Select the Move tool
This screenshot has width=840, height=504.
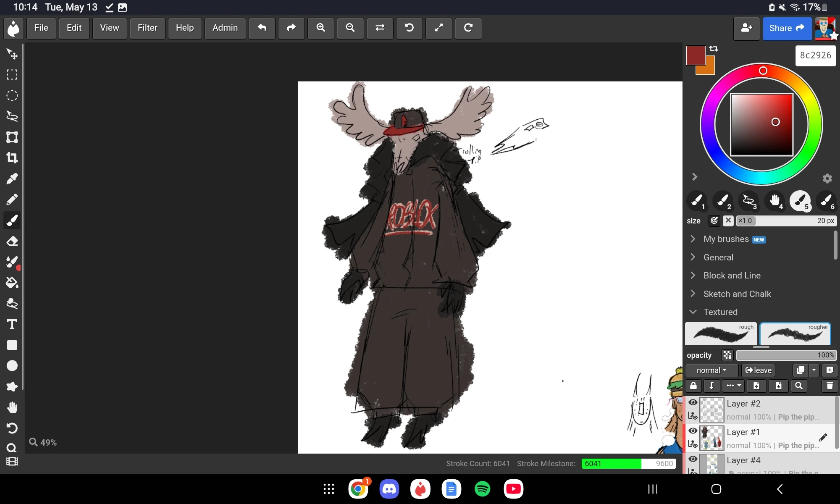12,54
